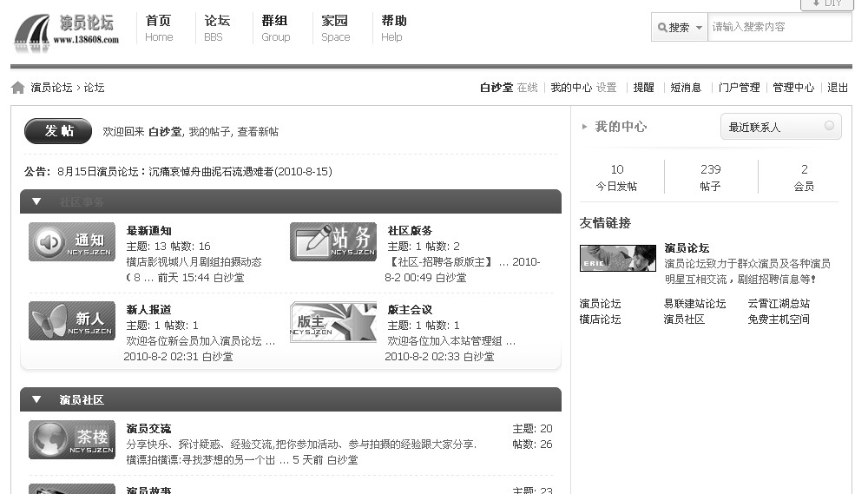Click 退出 to log out
Screen dimensions: 868x494
[x=838, y=88]
